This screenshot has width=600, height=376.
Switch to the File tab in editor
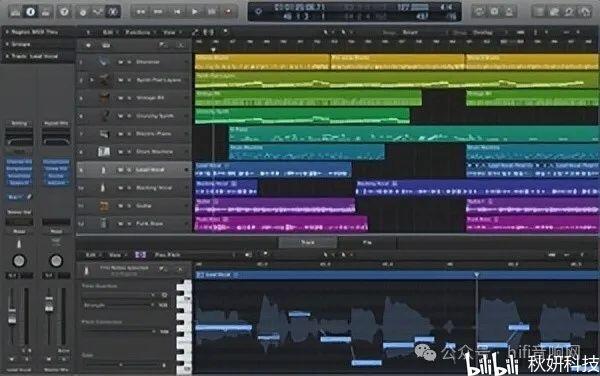click(367, 243)
